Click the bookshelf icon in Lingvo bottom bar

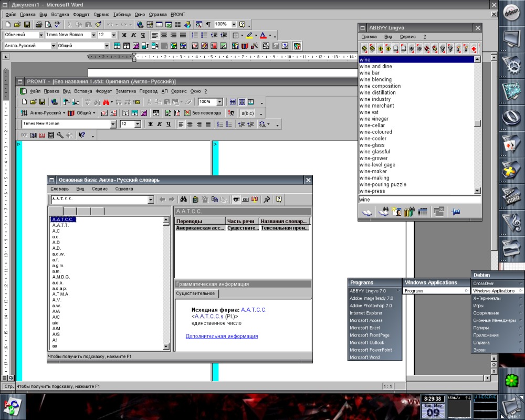click(409, 212)
